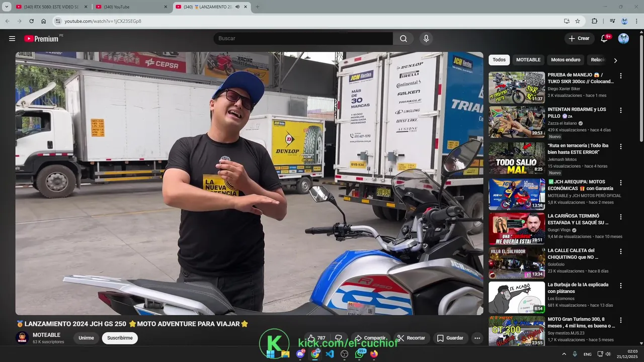Reload the current page
The width and height of the screenshot is (644, 362).
[32, 21]
